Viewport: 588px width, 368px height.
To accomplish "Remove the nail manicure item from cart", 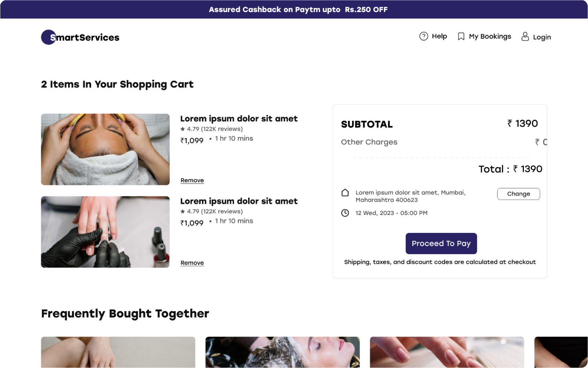I will pos(192,263).
